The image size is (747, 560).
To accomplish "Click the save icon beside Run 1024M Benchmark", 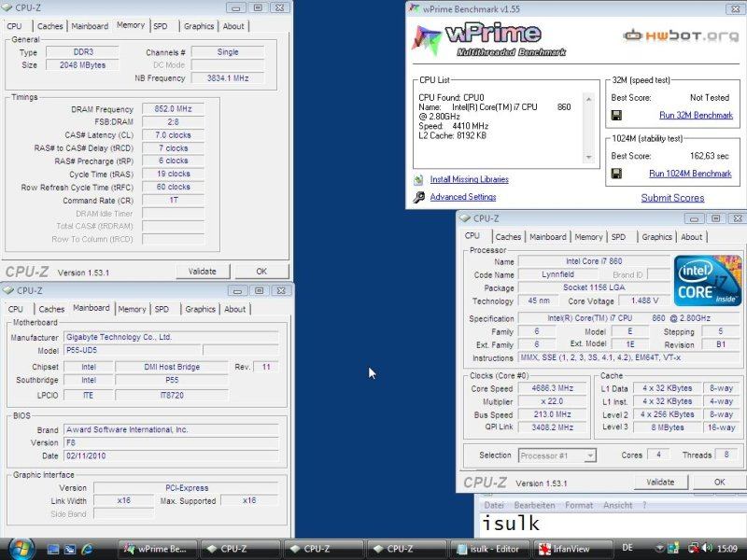I will [616, 174].
